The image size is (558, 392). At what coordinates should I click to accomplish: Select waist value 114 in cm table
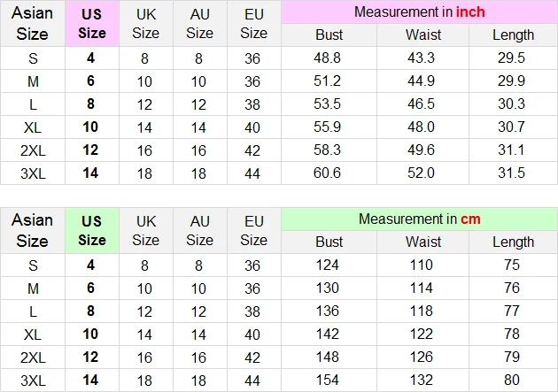420,288
